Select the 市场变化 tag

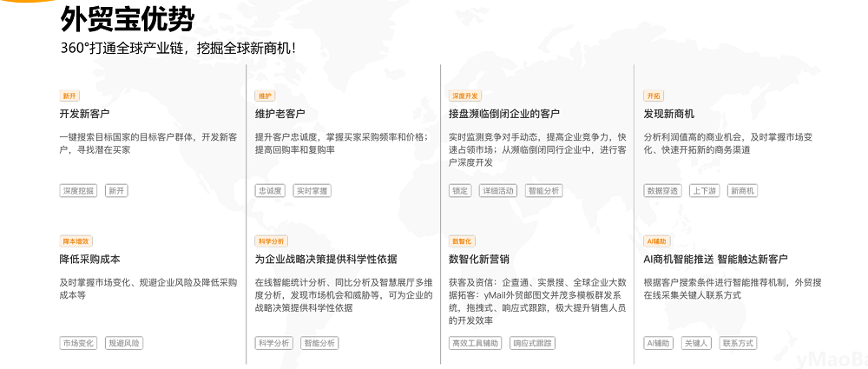[x=78, y=343]
